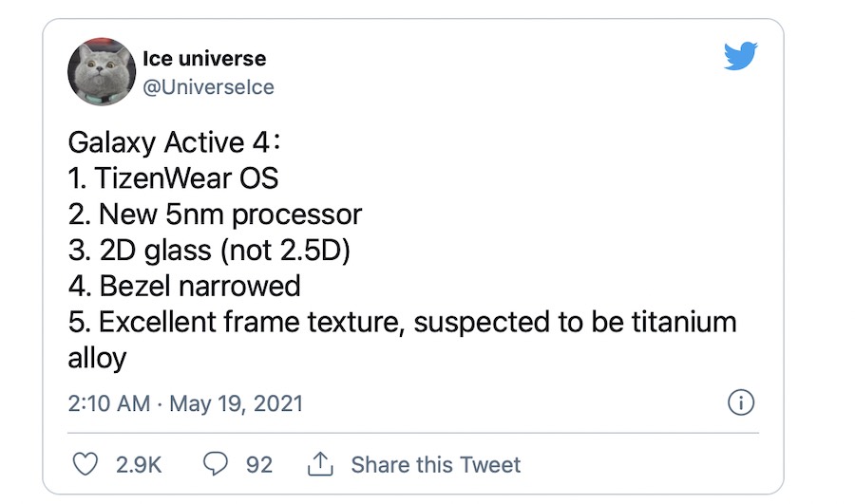Click the New 5nm processor line
This screenshot has width=855, height=504.
[x=215, y=215]
